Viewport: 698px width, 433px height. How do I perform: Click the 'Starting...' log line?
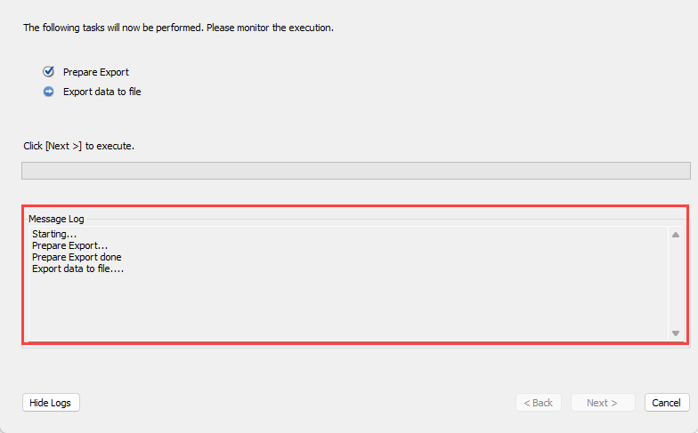[54, 234]
